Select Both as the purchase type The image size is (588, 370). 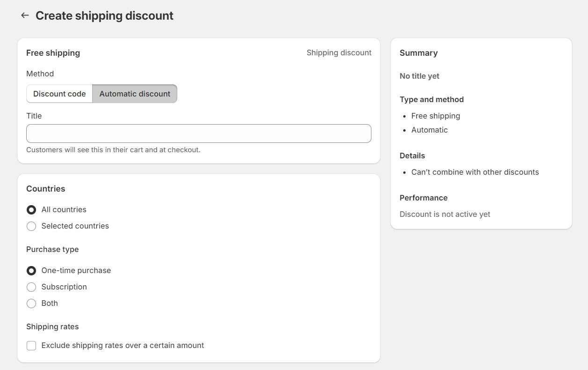(x=31, y=303)
